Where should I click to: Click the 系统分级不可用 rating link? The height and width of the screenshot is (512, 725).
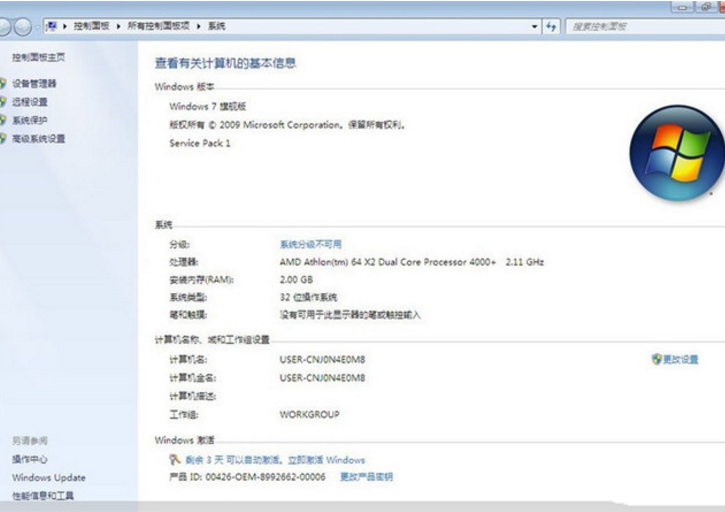click(310, 244)
